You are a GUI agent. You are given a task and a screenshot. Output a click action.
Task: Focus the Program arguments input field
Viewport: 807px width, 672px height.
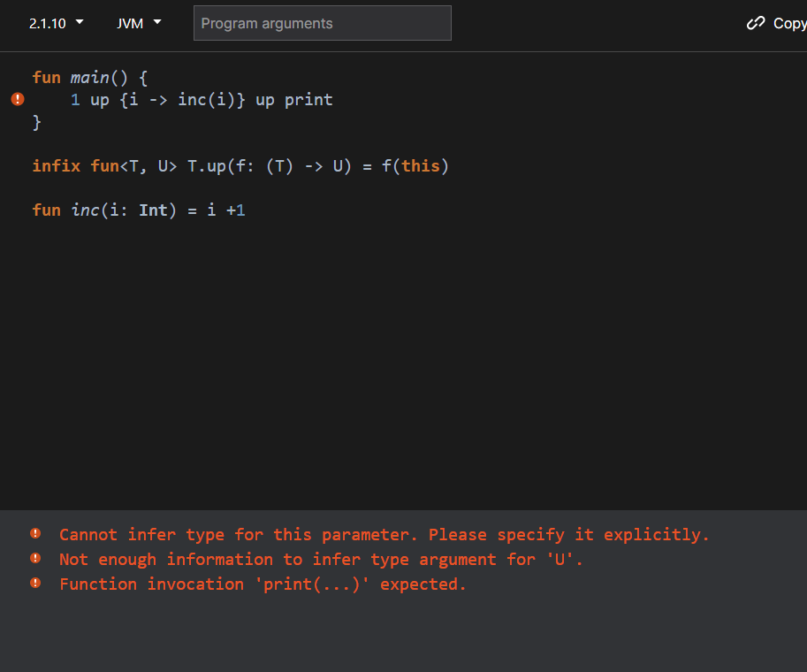tap(323, 23)
